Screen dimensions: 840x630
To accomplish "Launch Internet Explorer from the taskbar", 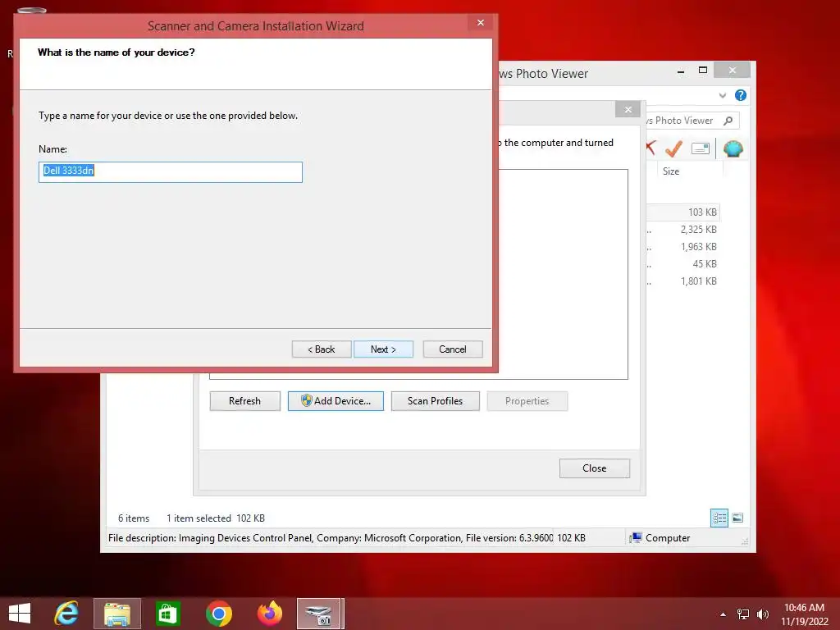I will coord(67,614).
